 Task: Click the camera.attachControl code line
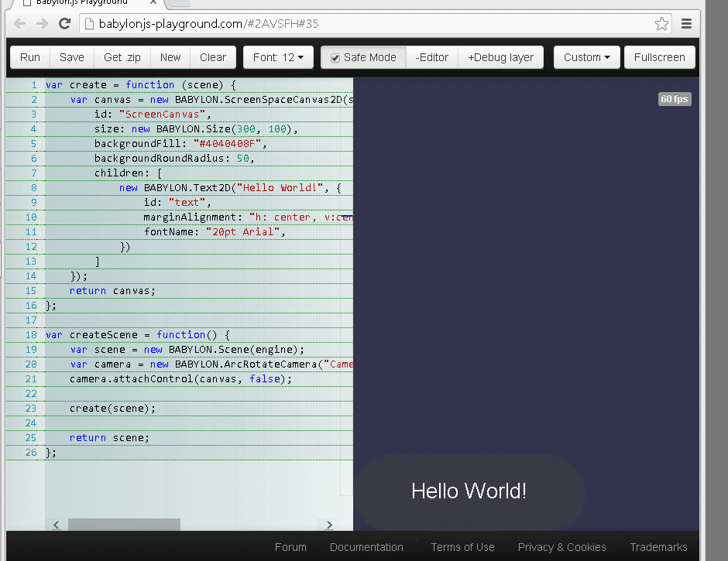[181, 379]
